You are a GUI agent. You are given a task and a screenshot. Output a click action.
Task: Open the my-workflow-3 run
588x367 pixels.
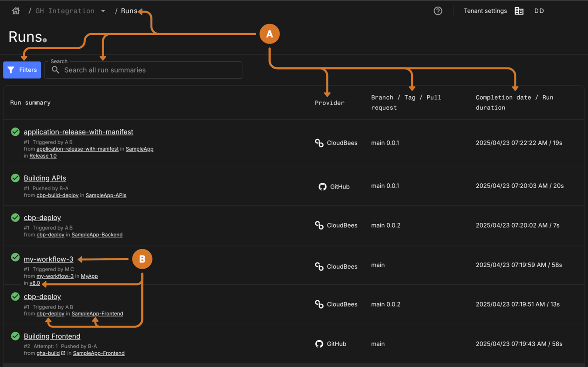(48, 259)
